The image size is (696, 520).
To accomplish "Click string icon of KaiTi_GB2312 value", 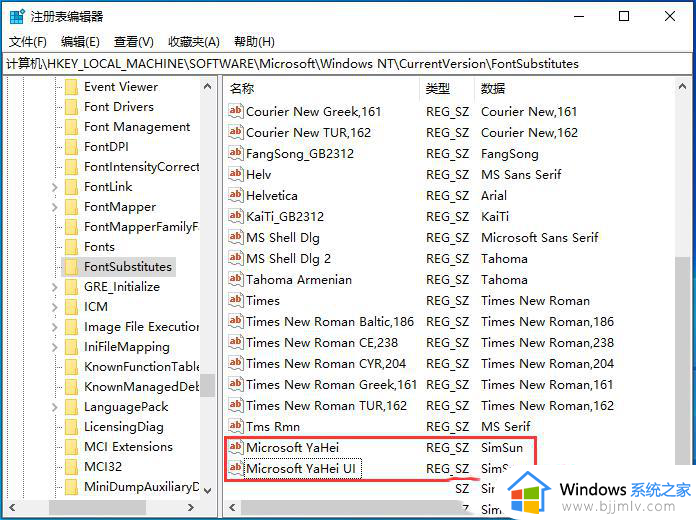I will [236, 216].
